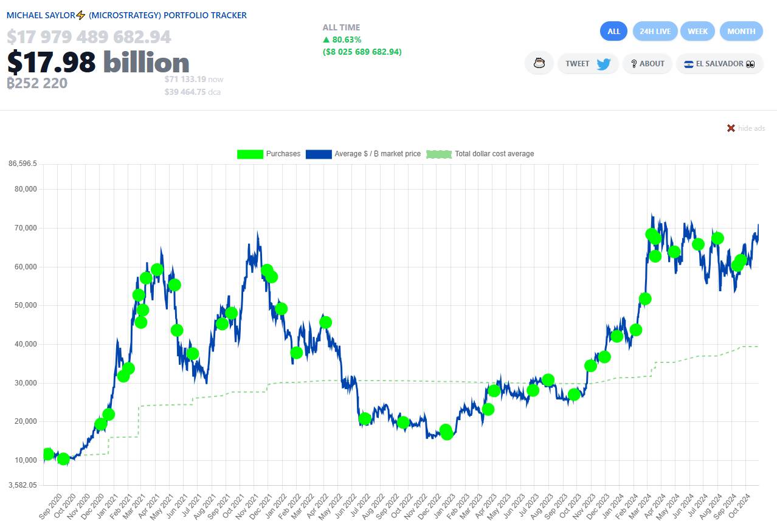Screen dimensions: 777x532
Task: Select the WEEK range tab
Action: (697, 31)
